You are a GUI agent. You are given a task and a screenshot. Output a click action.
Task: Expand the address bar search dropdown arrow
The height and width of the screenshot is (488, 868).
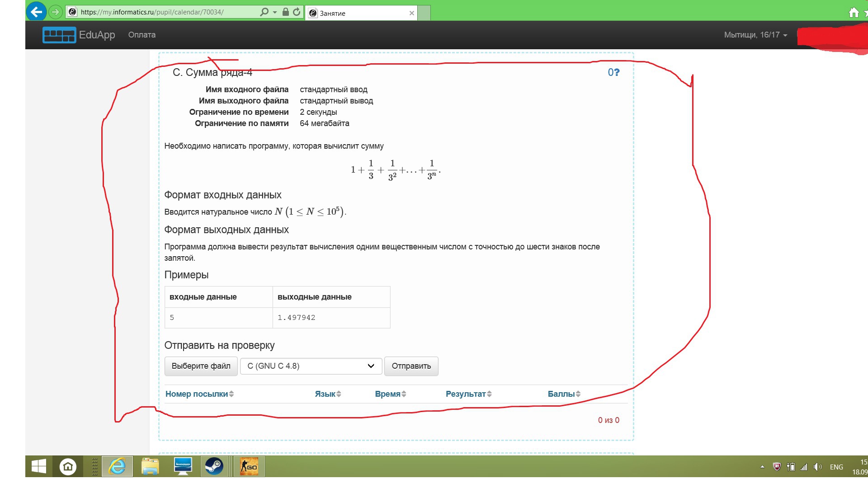pos(275,12)
